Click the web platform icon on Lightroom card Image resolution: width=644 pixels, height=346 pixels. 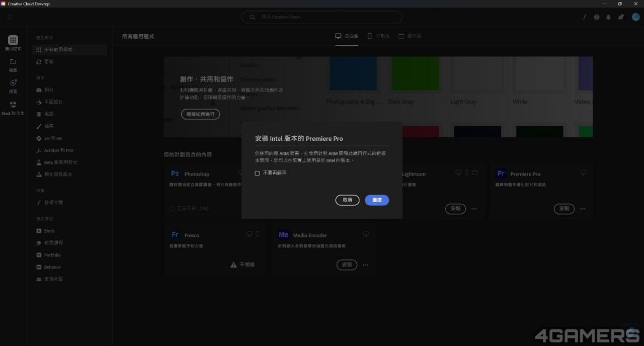click(474, 173)
